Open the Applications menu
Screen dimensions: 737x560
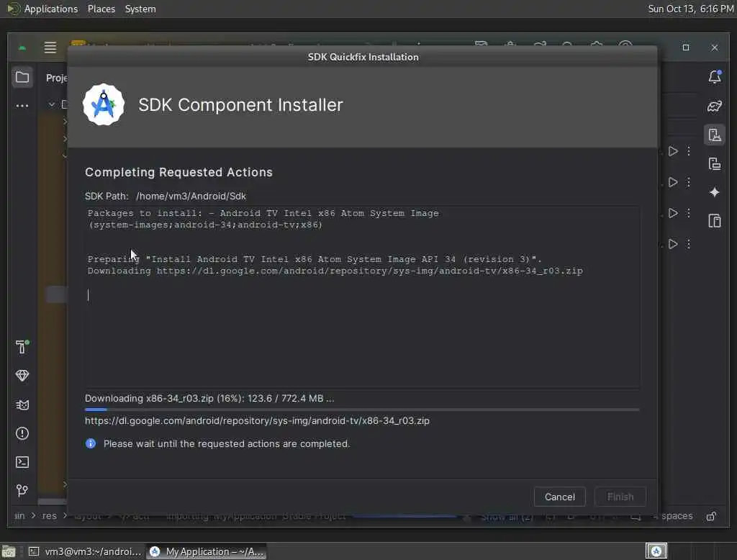(51, 9)
